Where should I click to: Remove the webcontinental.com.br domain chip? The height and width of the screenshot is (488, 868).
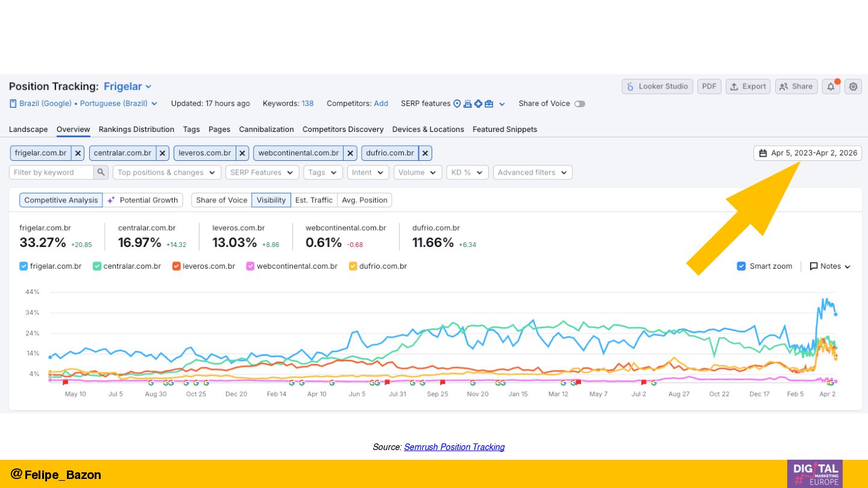350,153
